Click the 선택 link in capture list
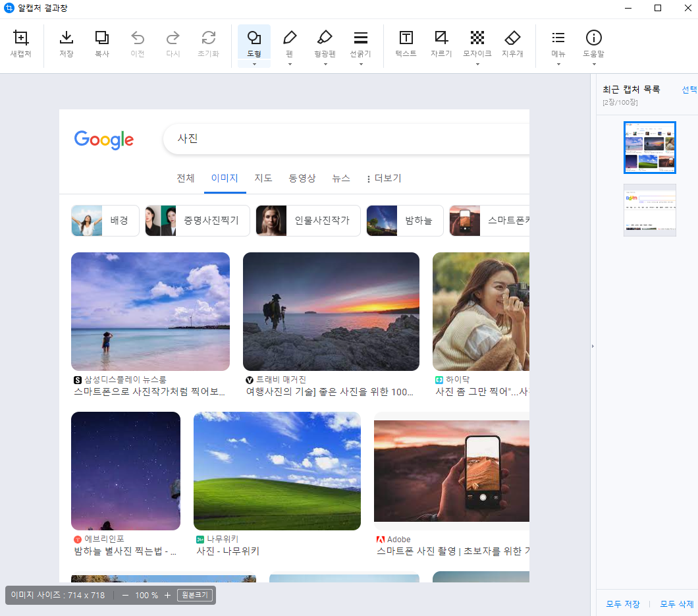Image resolution: width=698 pixels, height=616 pixels. point(689,90)
